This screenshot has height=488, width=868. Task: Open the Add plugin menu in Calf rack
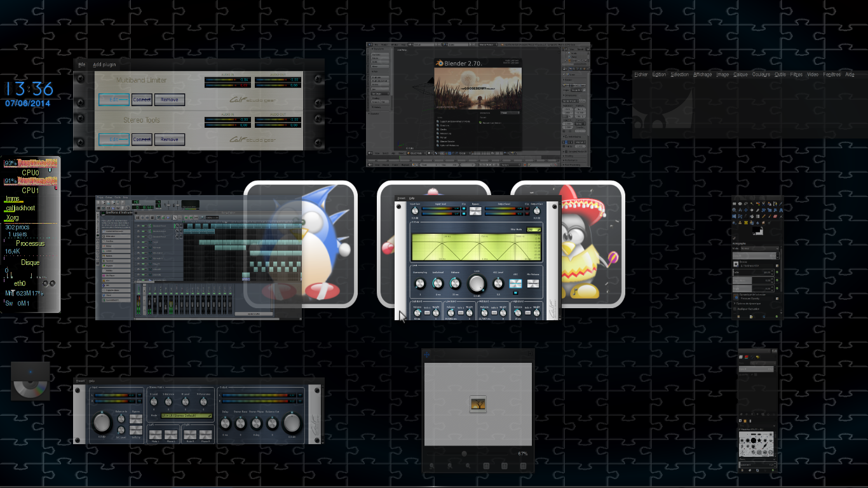tap(104, 64)
